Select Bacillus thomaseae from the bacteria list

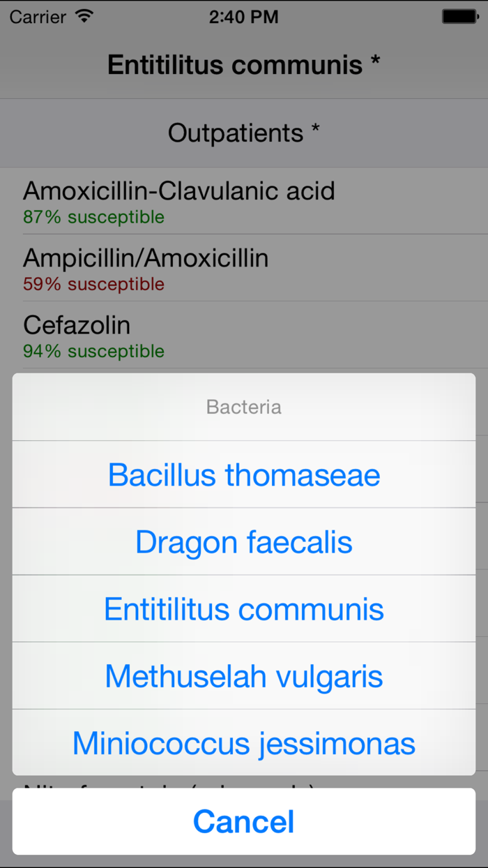243,474
